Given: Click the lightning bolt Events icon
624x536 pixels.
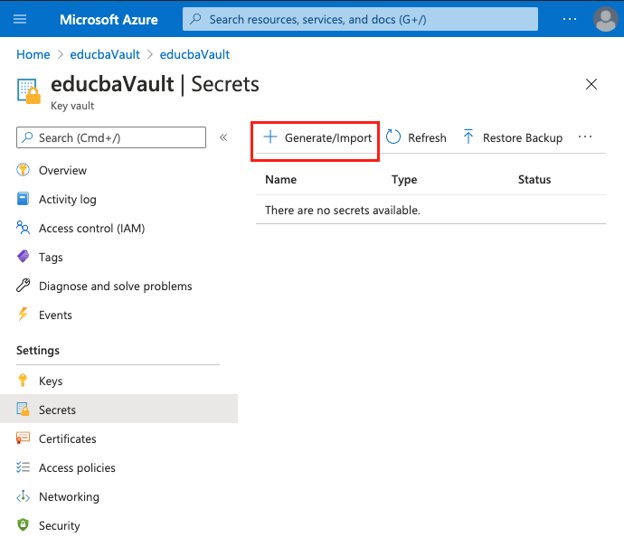Looking at the screenshot, I should (23, 314).
